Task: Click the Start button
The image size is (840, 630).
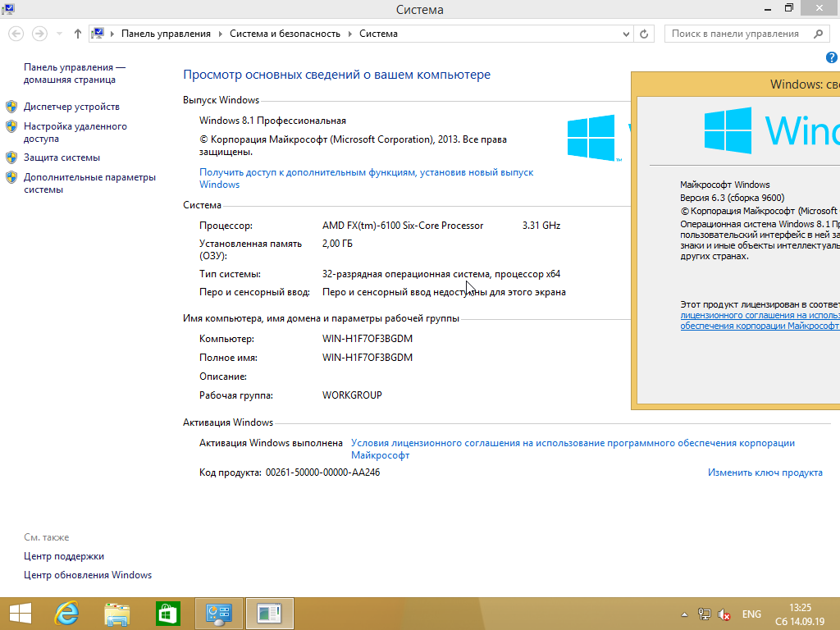Action: click(20, 614)
